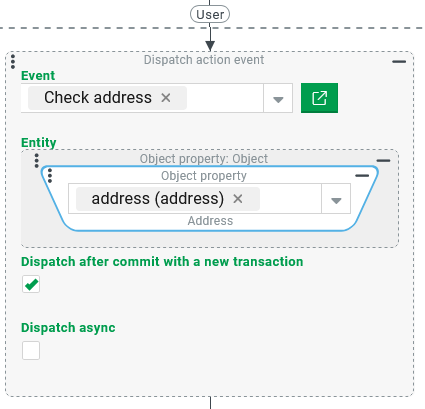
Task: Remove the address (address) property tag
Action: pyautogui.click(x=238, y=199)
